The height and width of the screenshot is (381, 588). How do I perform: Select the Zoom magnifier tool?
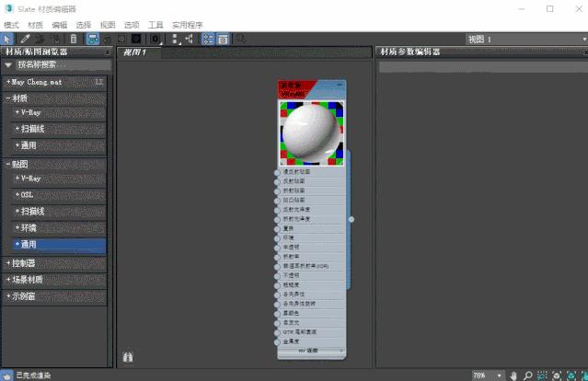528,375
